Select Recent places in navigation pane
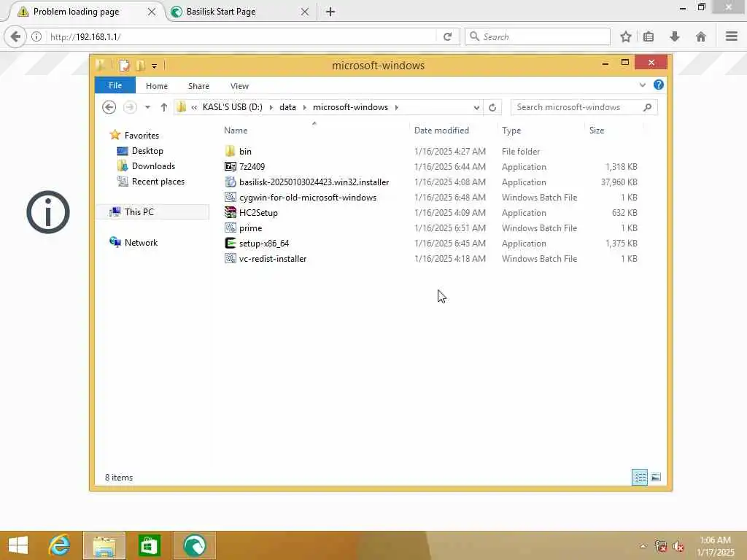Image resolution: width=747 pixels, height=560 pixels. 158,181
